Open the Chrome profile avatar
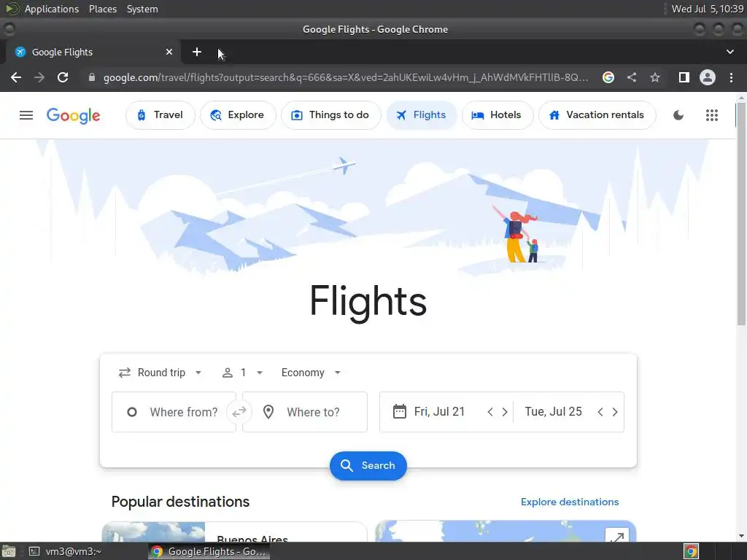Image resolution: width=747 pixels, height=560 pixels. pyautogui.click(x=708, y=77)
